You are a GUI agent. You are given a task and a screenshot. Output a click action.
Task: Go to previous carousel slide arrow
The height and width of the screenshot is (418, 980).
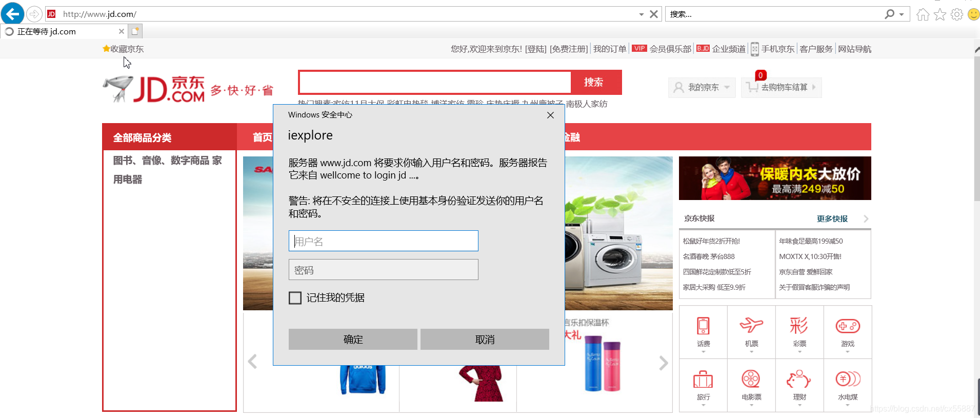click(252, 362)
